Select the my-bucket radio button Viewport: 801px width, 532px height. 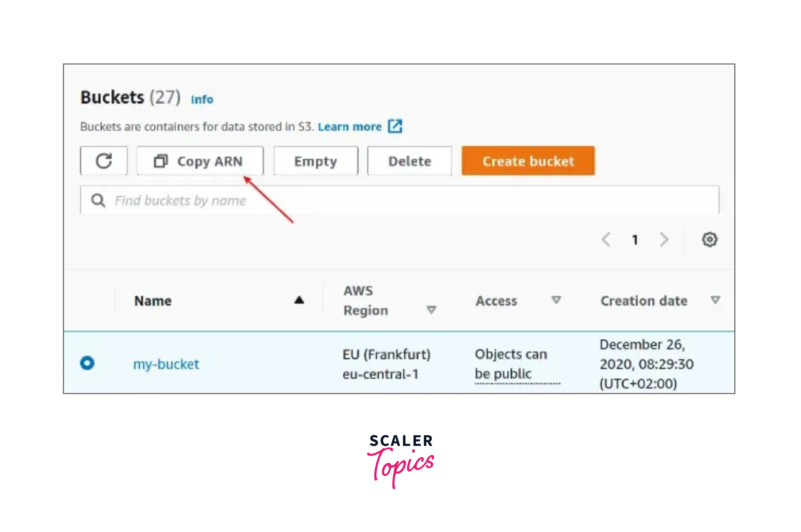(87, 363)
